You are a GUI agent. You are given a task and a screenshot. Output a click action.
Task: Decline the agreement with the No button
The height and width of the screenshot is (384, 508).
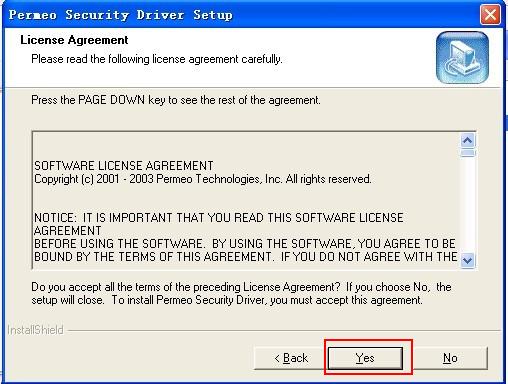point(450,358)
